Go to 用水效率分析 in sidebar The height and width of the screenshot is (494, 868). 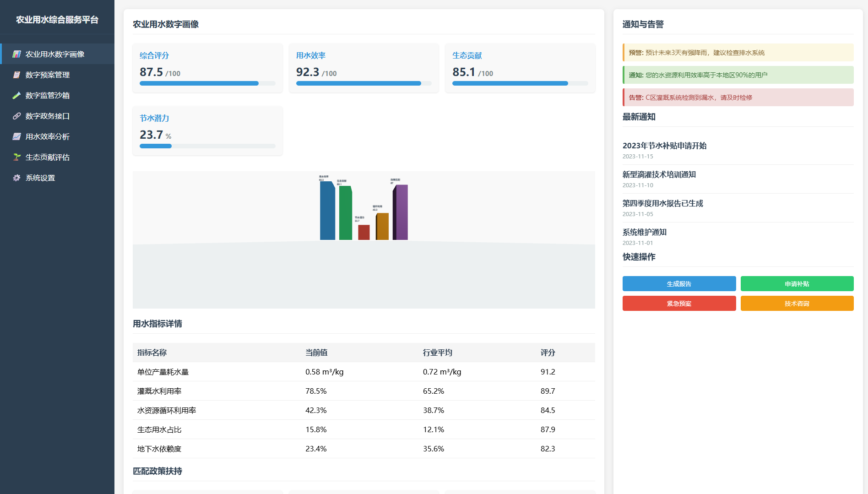[48, 136]
